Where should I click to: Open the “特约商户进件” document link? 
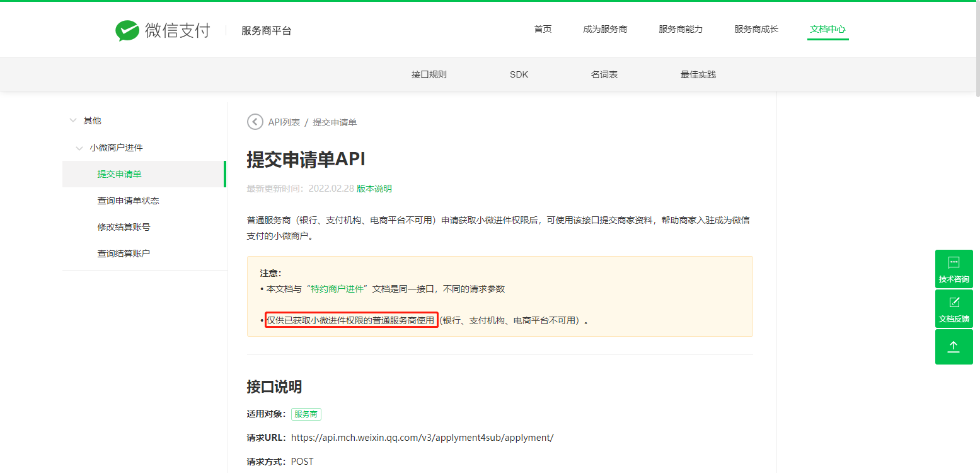(x=337, y=289)
